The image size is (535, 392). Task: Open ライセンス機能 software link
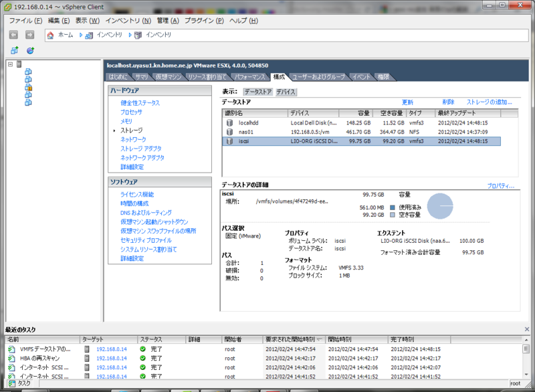coord(137,194)
